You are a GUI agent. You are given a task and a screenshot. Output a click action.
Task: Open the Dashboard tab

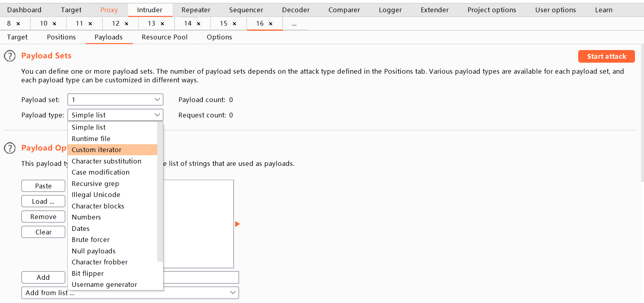click(24, 10)
